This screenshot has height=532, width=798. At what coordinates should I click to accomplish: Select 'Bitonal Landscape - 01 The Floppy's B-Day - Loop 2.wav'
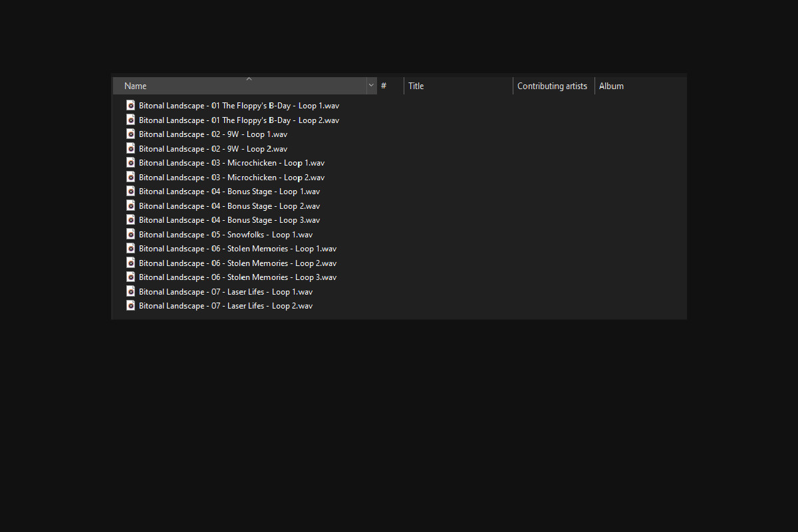tap(239, 120)
